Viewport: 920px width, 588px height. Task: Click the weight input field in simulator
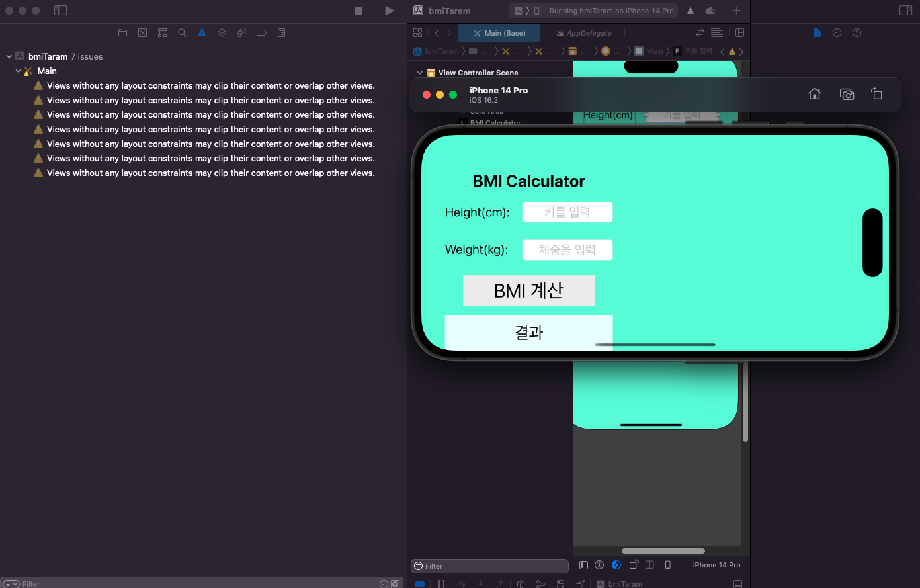pos(567,250)
